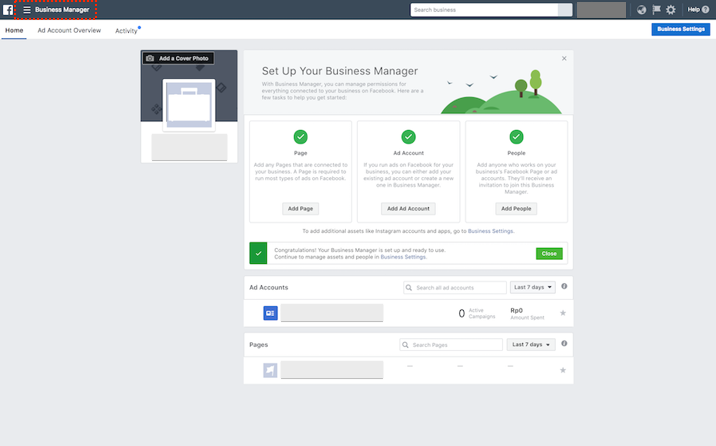
Task: Click the business profile picture thumbnail
Action: pos(189,105)
